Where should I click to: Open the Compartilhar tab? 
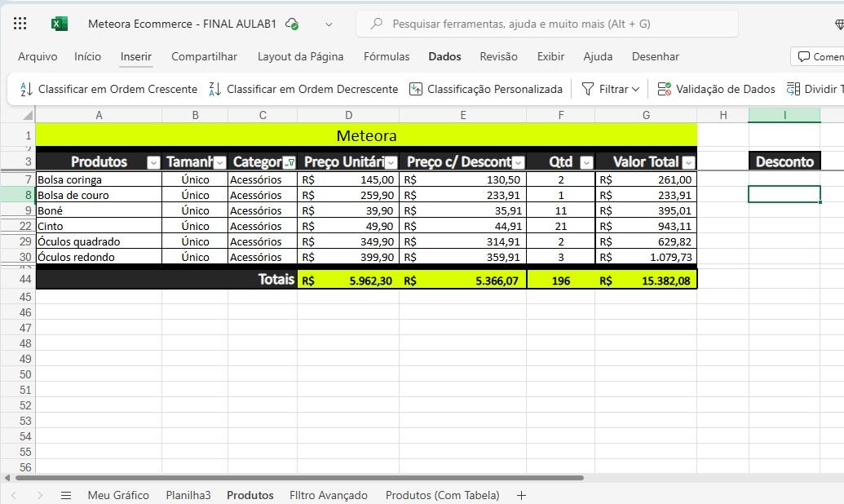(204, 56)
